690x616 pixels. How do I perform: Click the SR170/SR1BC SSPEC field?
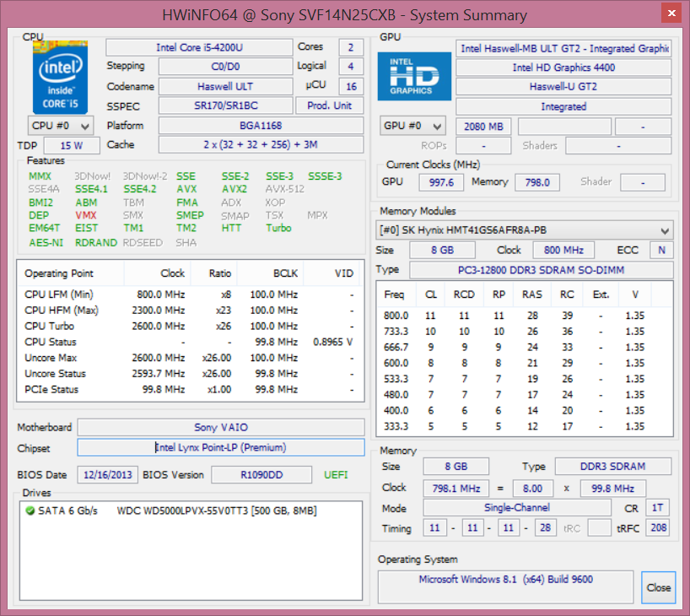[225, 105]
